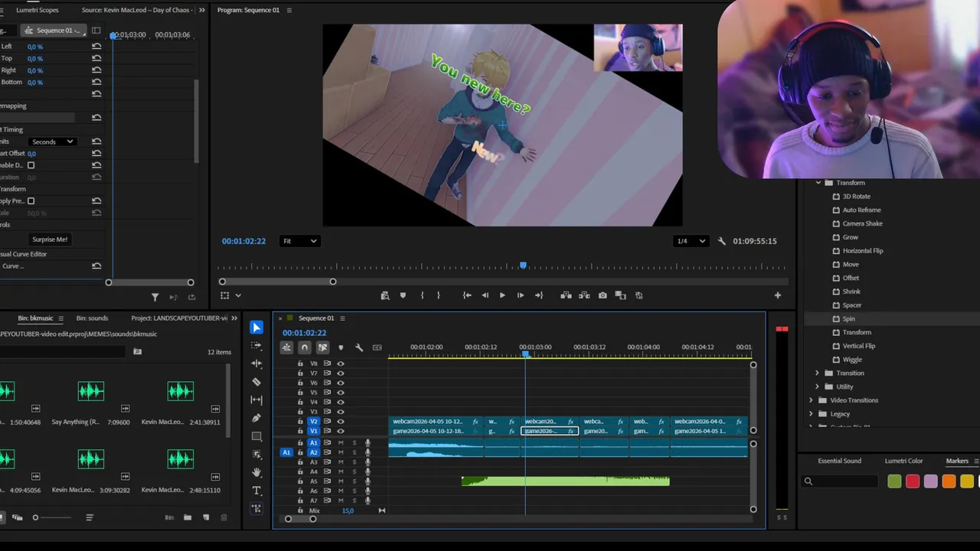980x551 pixels.
Task: Select the Pen tool
Action: [256, 418]
